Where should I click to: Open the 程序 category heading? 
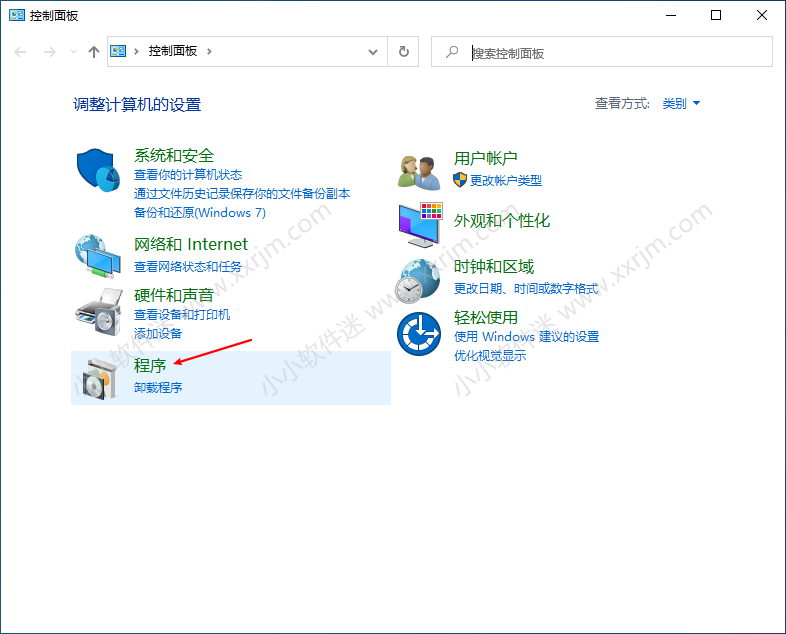point(150,367)
